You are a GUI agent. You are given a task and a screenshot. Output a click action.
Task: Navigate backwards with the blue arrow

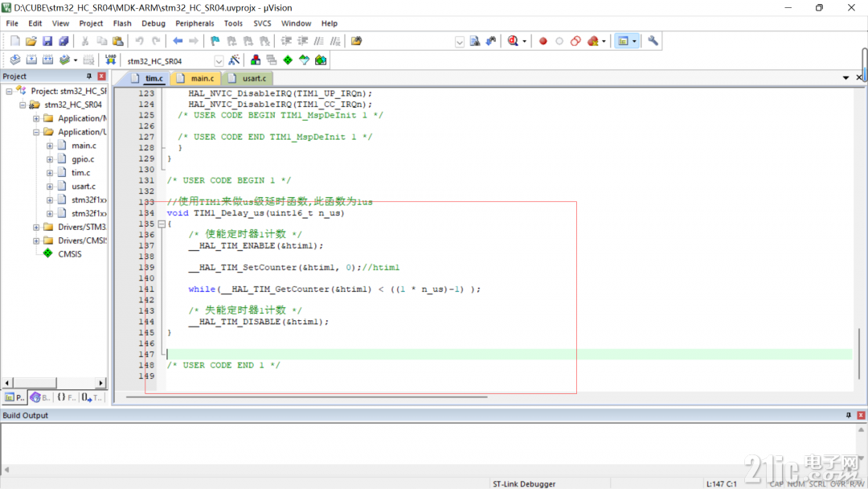(178, 41)
